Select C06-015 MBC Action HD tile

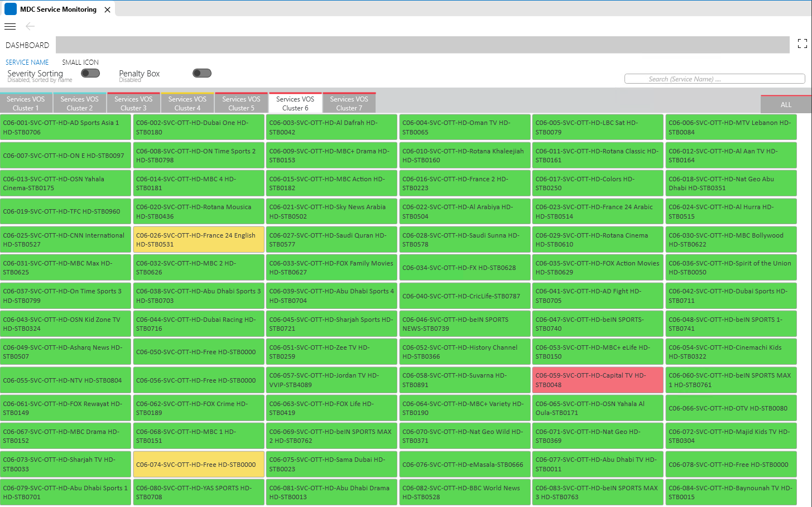[x=331, y=183]
